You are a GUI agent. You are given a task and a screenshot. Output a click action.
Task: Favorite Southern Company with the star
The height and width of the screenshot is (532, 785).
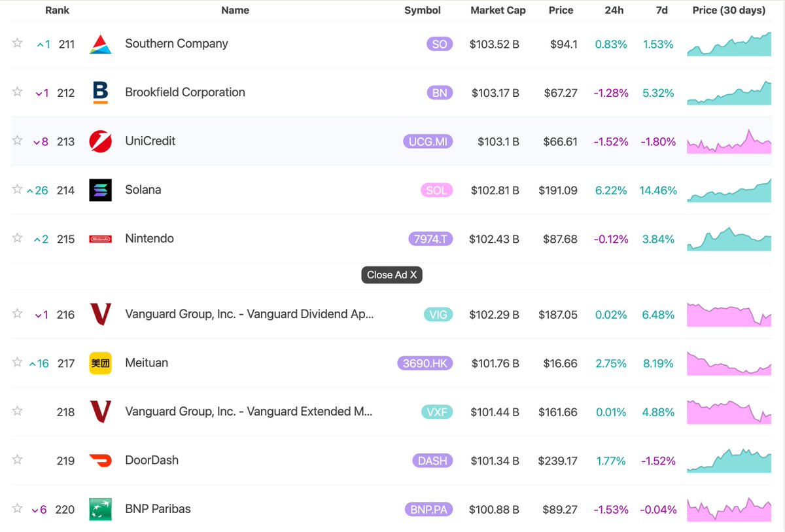tap(18, 43)
